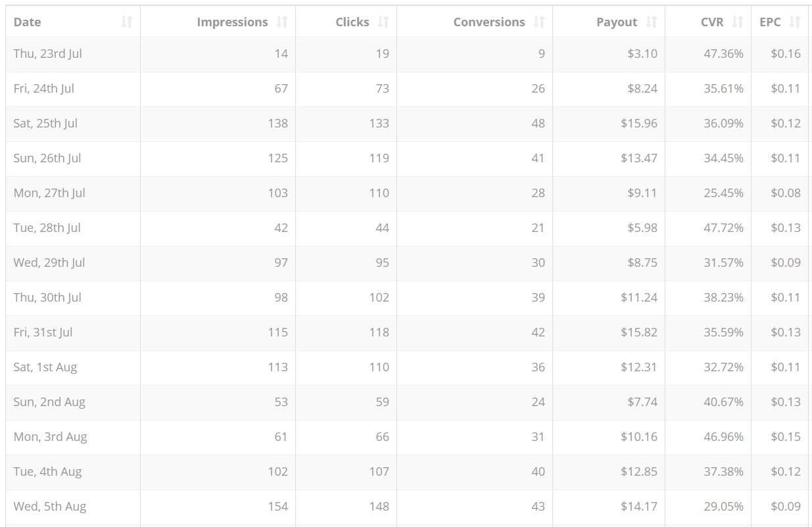Click the EPC column sort icon
Image resolution: width=812 pixels, height=527 pixels.
pos(795,22)
